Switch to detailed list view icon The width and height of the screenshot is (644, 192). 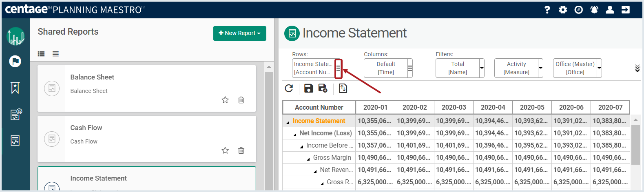(41, 54)
